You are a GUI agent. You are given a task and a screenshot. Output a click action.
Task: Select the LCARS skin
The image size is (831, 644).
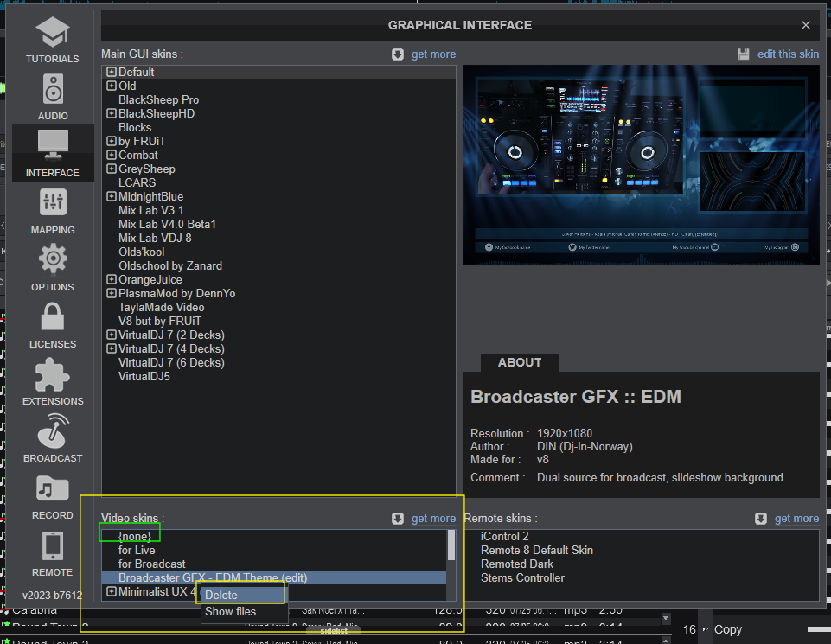click(137, 182)
